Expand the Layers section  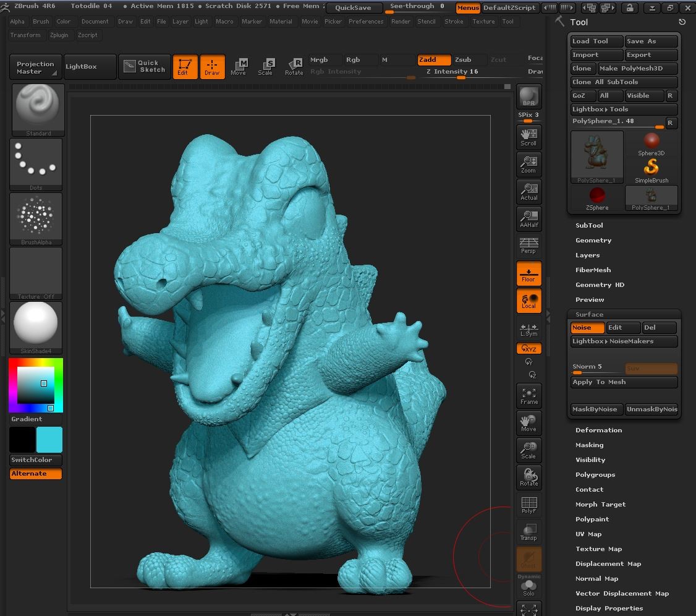(x=588, y=255)
